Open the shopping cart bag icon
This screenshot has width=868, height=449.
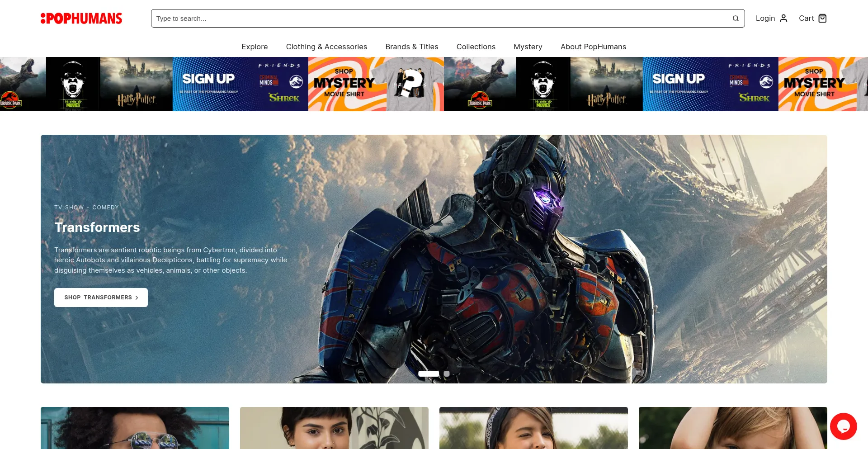[x=822, y=18]
